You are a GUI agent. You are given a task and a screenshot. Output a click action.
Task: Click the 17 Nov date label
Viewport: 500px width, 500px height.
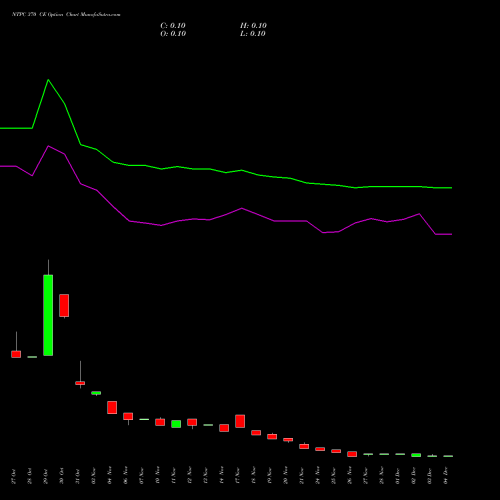tap(238, 476)
